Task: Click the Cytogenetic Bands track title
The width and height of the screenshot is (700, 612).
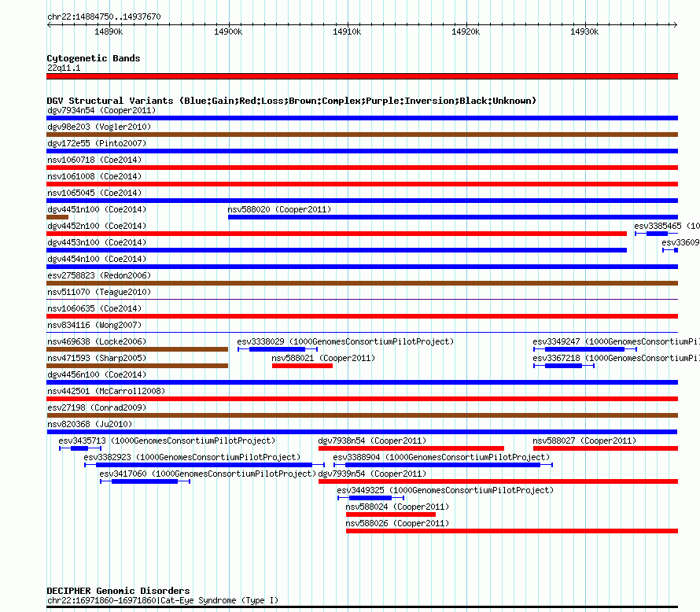Action: (94, 58)
